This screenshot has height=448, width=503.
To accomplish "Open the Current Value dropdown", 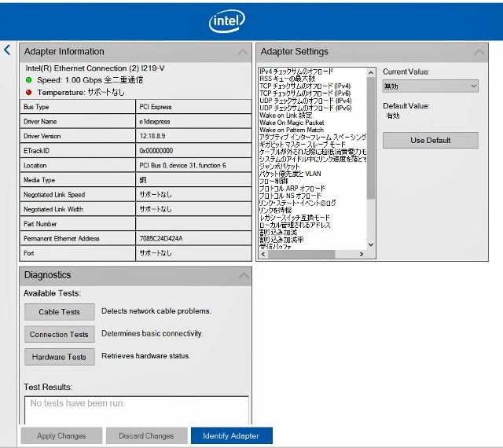I will [x=430, y=86].
